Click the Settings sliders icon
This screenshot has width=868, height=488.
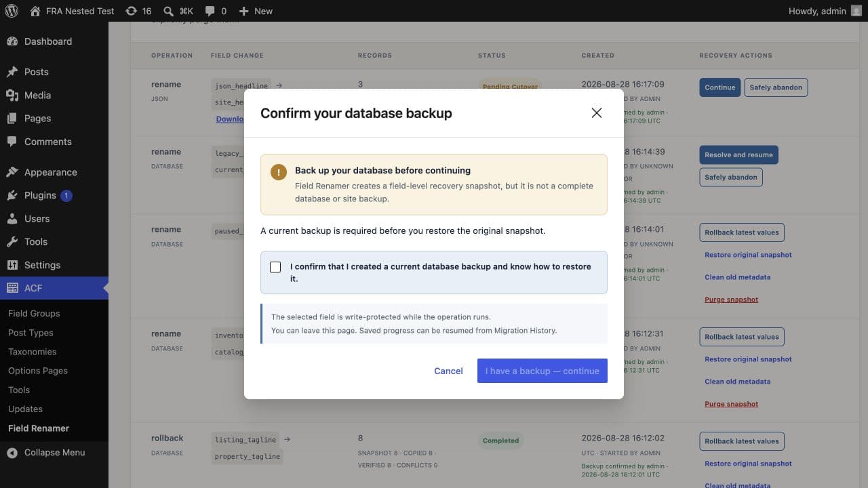point(12,265)
